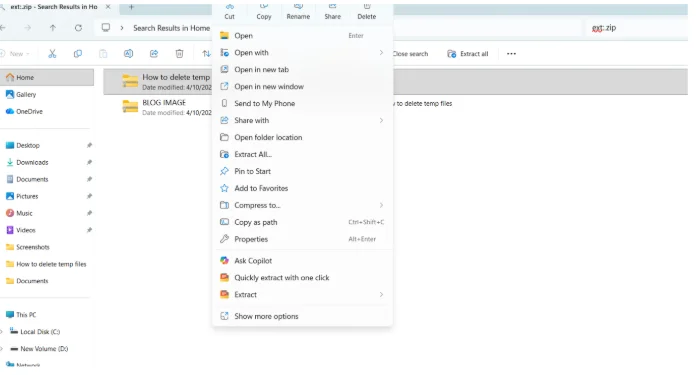Expand the Compress to... submenu
The width and height of the screenshot is (696, 375).
pos(302,205)
